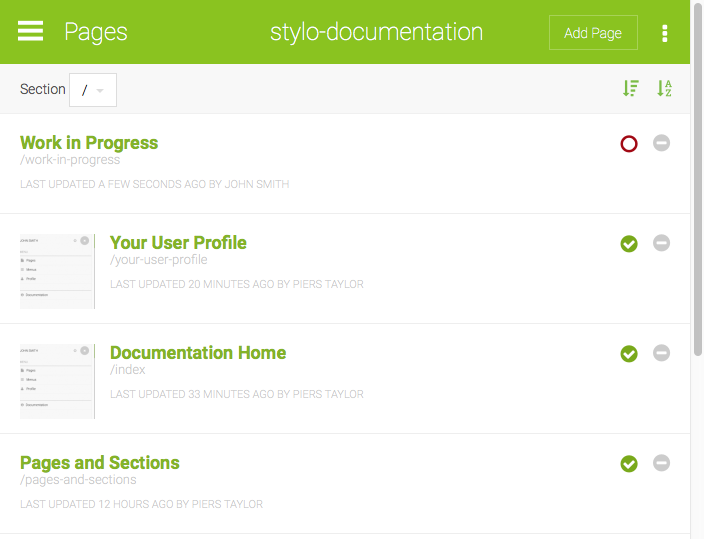Click the vertical scrollbar on the right
The width and height of the screenshot is (704, 539).
tap(697, 200)
